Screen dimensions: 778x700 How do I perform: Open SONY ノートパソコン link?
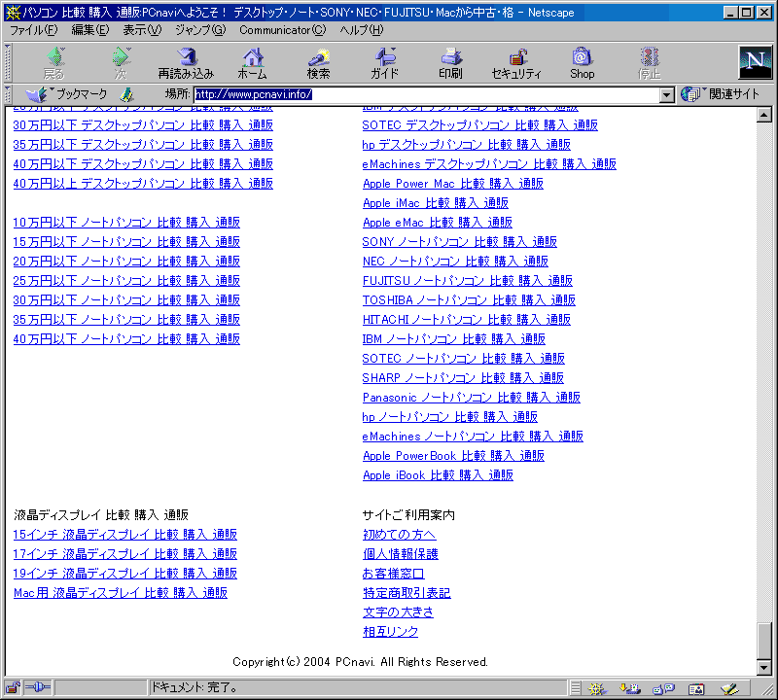tap(459, 242)
